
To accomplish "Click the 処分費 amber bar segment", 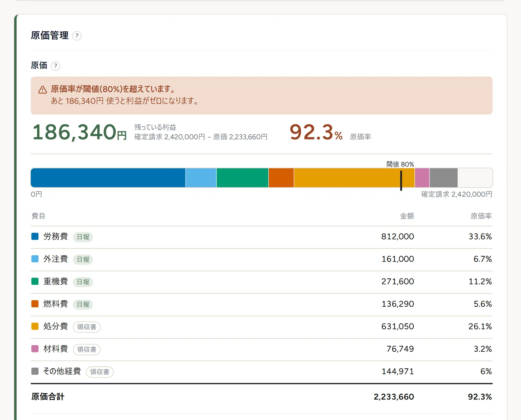I will [x=354, y=178].
